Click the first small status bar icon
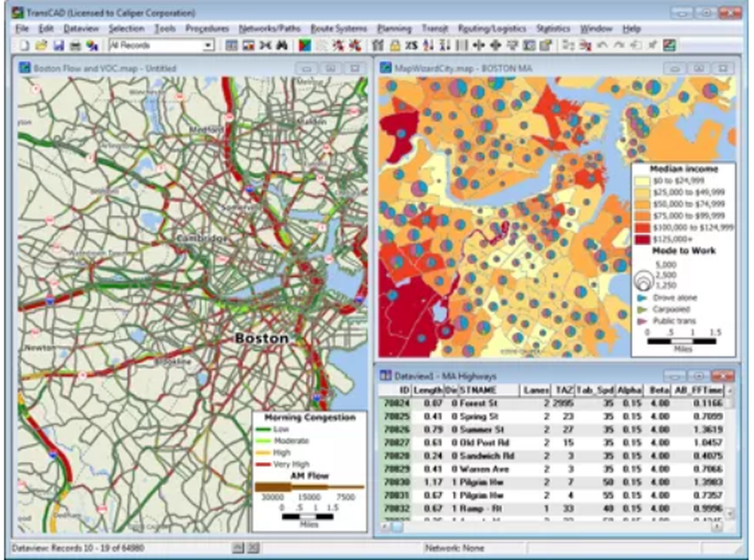 click(x=238, y=547)
